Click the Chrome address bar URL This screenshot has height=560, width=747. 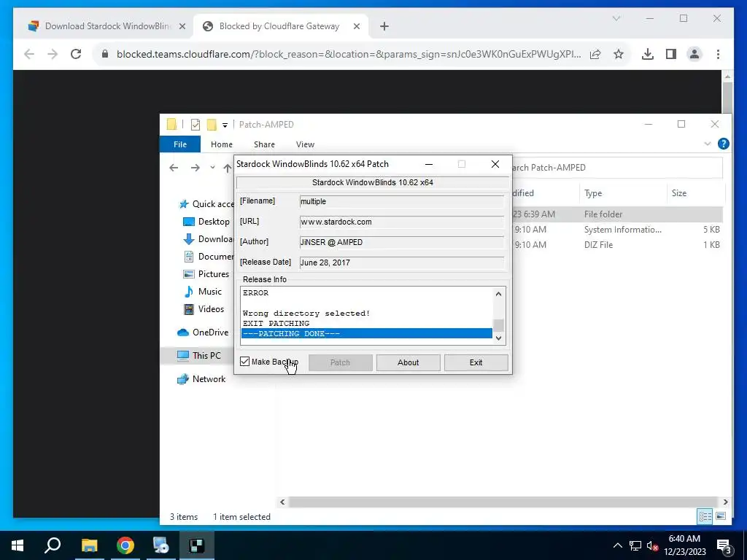tap(348, 54)
